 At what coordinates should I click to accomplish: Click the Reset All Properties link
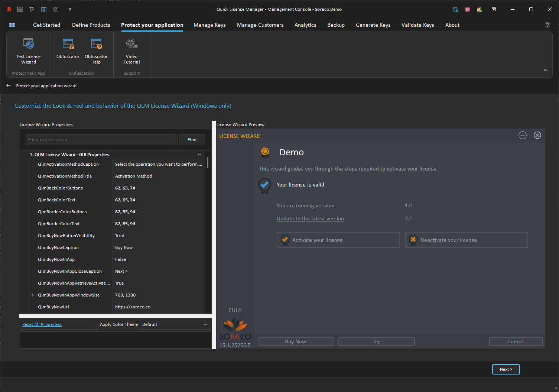[42, 324]
